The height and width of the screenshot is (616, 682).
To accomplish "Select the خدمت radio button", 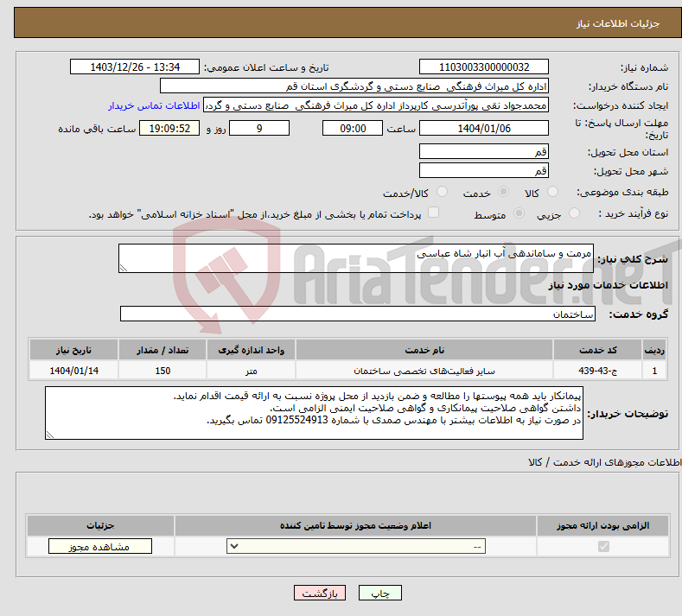I will click(503, 192).
